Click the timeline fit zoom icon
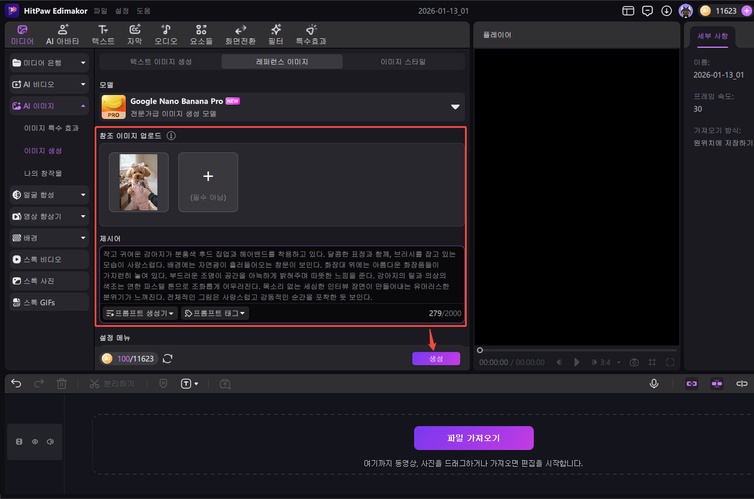 click(x=741, y=384)
